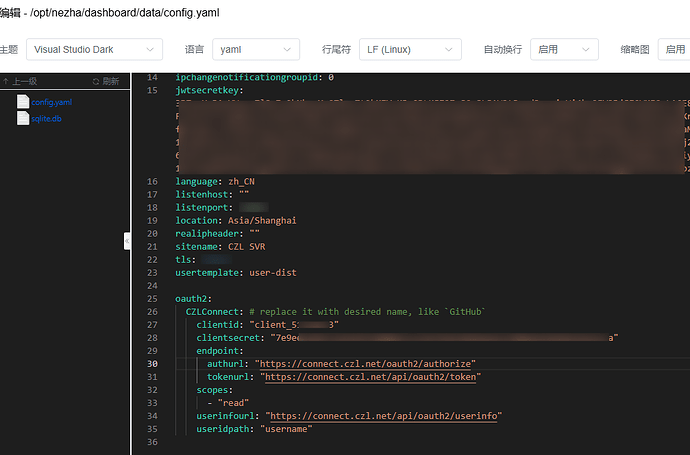Click the 'CZLConnect' key on line 26
This screenshot has height=455, width=690.
point(212,312)
